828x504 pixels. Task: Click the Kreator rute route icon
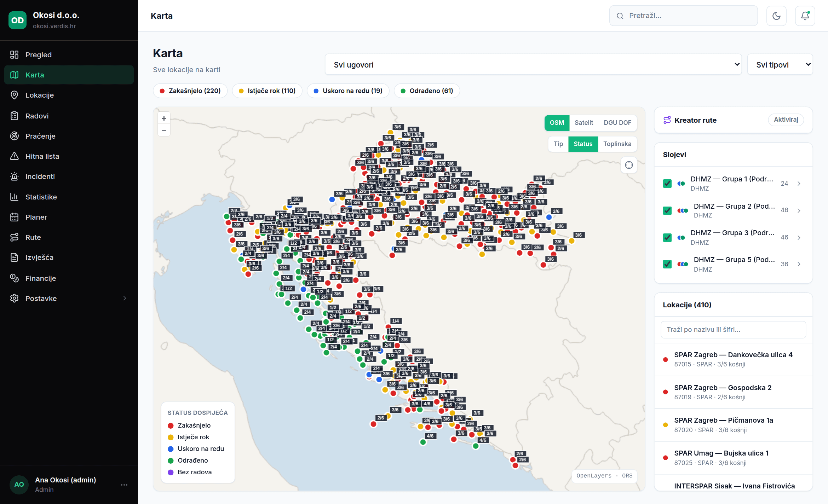[667, 120]
